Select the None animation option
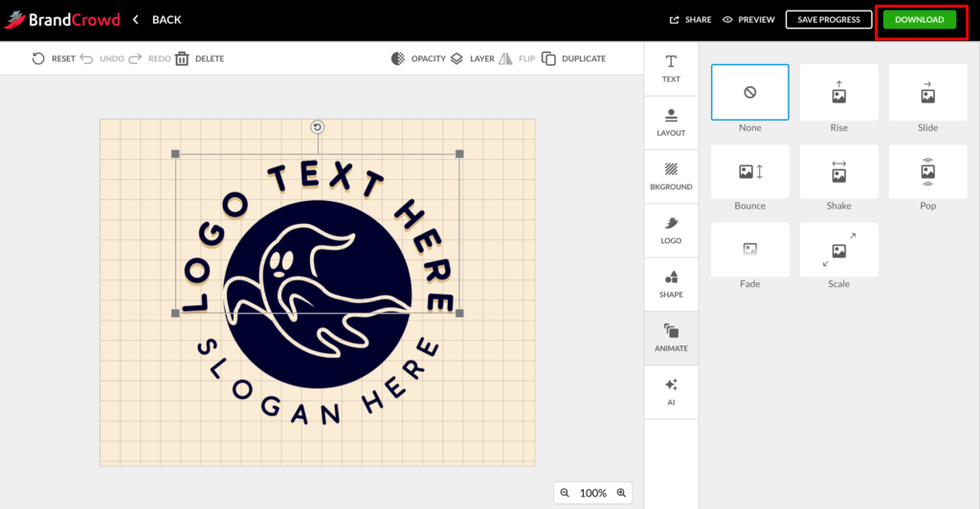This screenshot has height=509, width=980. tap(750, 92)
